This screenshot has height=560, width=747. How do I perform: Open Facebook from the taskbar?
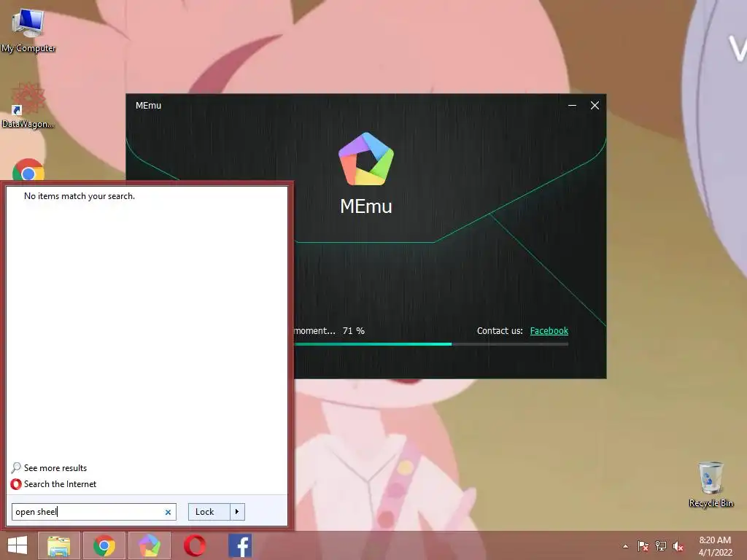click(240, 545)
